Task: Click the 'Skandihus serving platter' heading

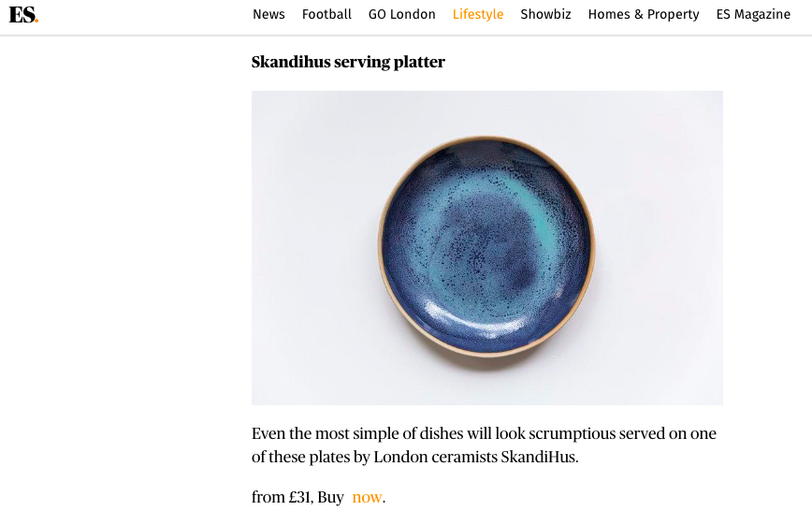Action: tap(348, 62)
